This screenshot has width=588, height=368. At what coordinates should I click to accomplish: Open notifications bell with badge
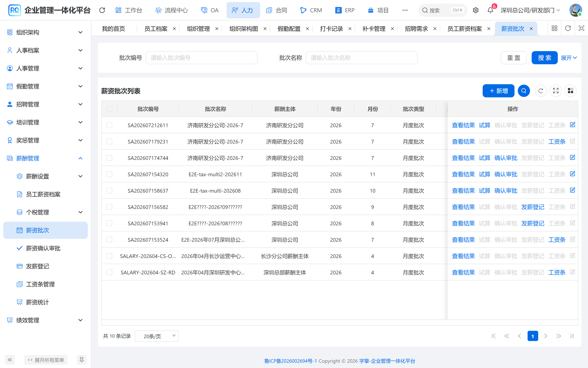tap(490, 10)
